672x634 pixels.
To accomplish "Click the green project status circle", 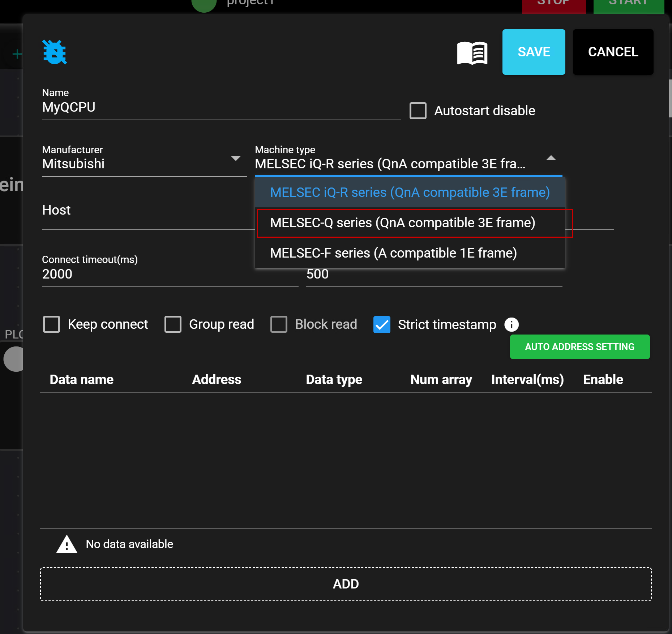I will click(204, 4).
